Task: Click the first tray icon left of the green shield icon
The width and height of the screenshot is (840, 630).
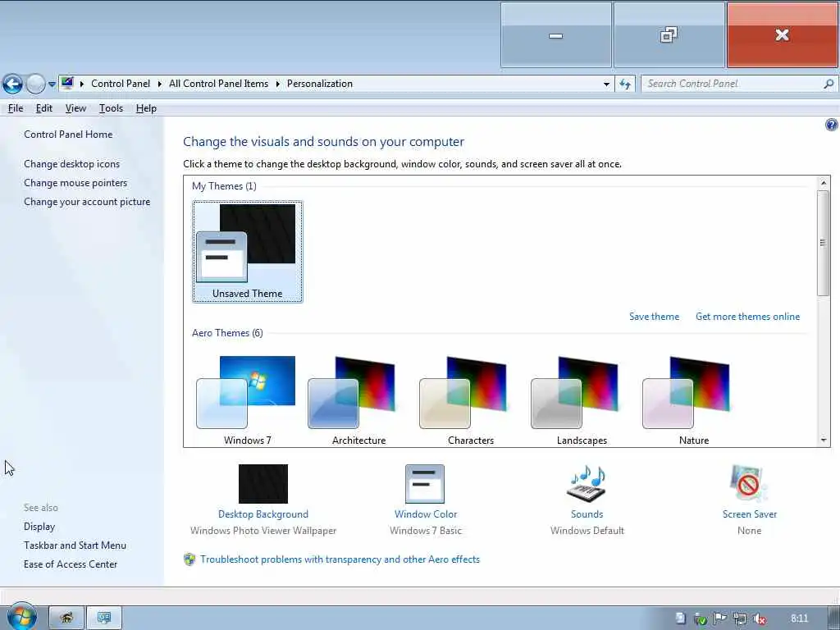Action: pos(680,619)
